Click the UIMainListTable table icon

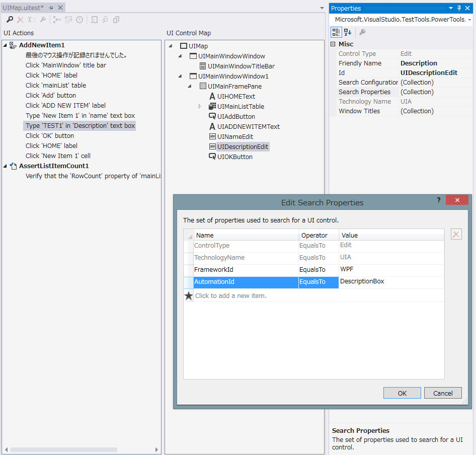point(212,106)
